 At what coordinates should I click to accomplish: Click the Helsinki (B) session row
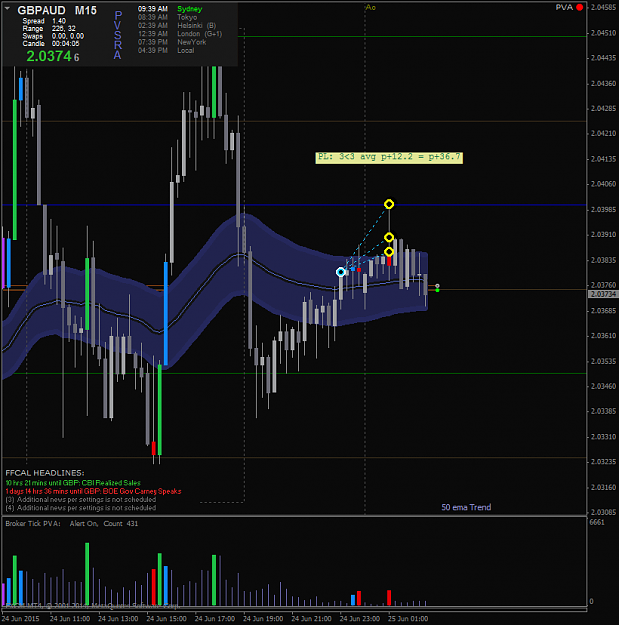coord(177,26)
